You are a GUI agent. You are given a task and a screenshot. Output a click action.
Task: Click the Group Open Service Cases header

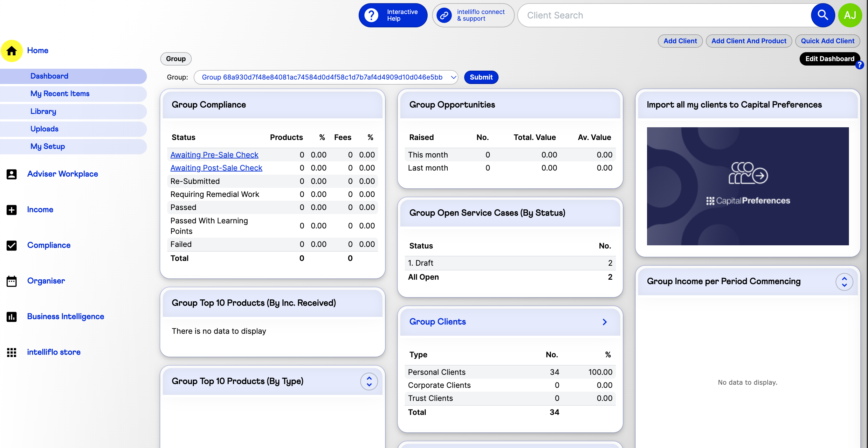[x=510, y=213]
